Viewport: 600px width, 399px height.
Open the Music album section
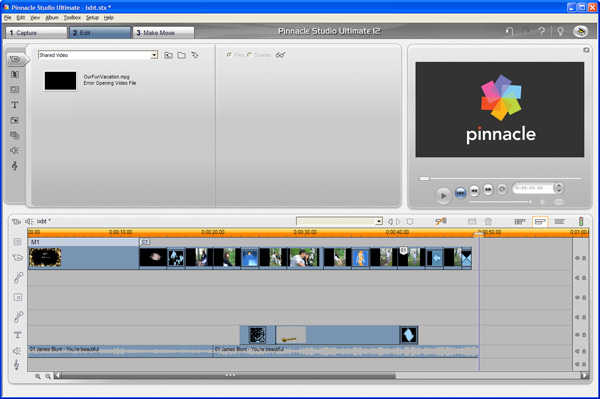click(x=15, y=166)
